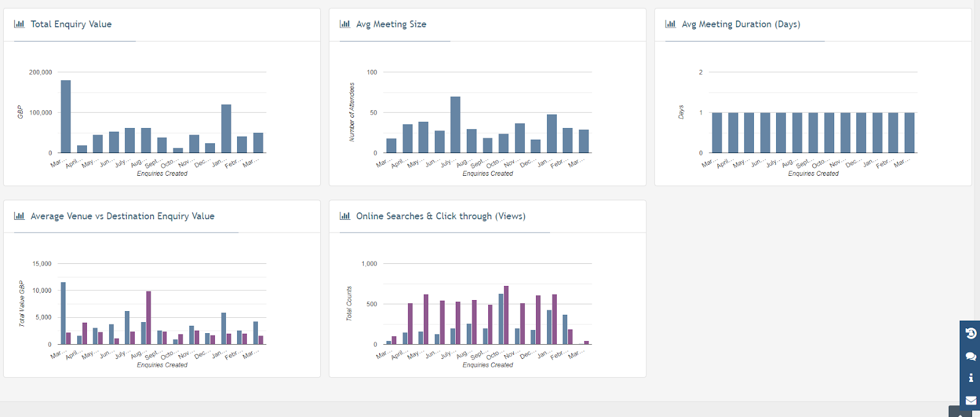Click chart icon beside Total Enquiry Value
Screen dimensions: 980x417
[19, 24]
